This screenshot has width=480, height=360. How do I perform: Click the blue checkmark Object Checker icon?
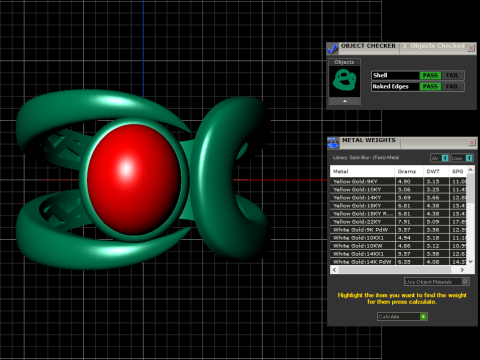pos(332,49)
